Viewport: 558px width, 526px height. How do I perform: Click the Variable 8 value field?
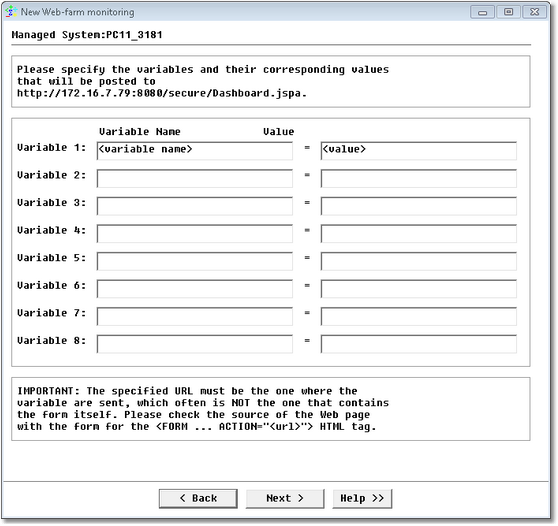pyautogui.click(x=418, y=344)
